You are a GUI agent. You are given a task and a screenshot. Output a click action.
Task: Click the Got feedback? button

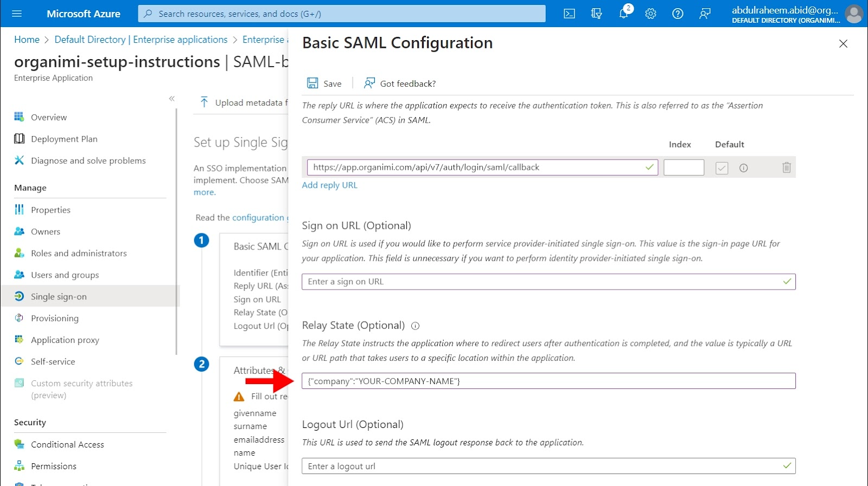(400, 83)
